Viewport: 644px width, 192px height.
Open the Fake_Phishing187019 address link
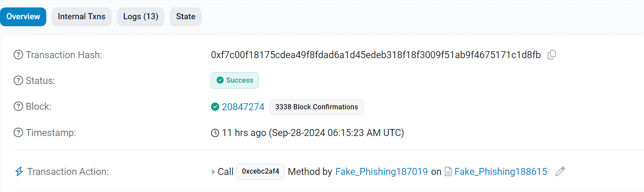point(381,171)
